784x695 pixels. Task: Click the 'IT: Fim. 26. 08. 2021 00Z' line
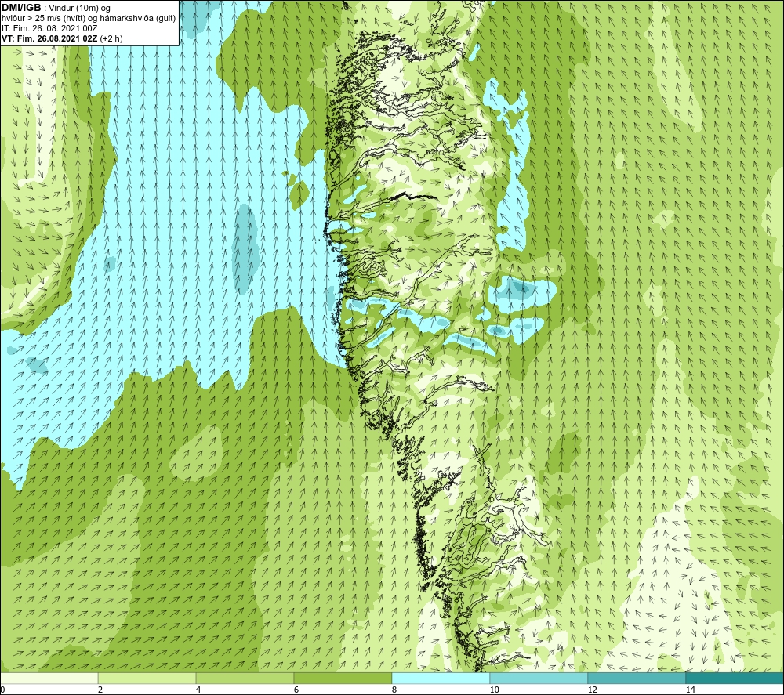coord(49,28)
